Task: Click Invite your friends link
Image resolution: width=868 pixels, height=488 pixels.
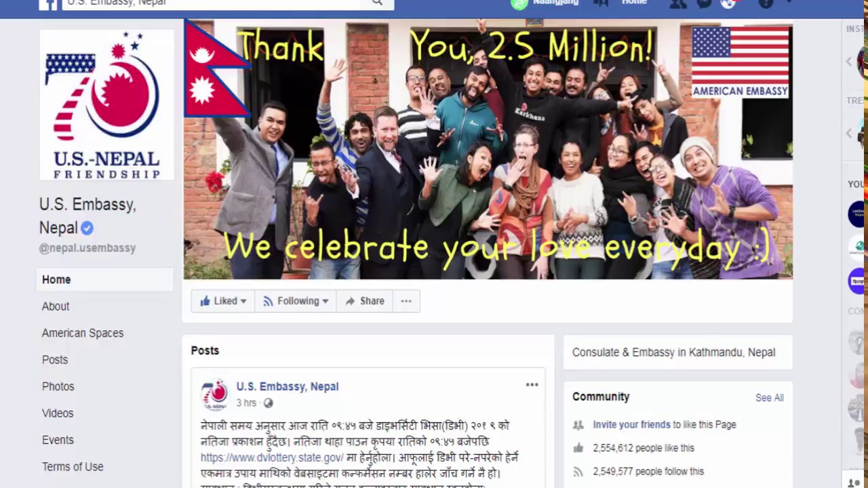Action: click(x=631, y=424)
